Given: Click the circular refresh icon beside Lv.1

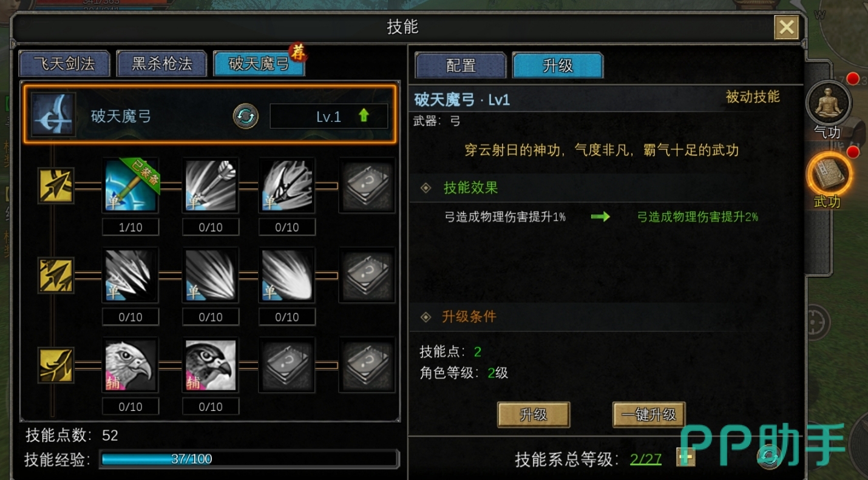Looking at the screenshot, I should tap(246, 116).
